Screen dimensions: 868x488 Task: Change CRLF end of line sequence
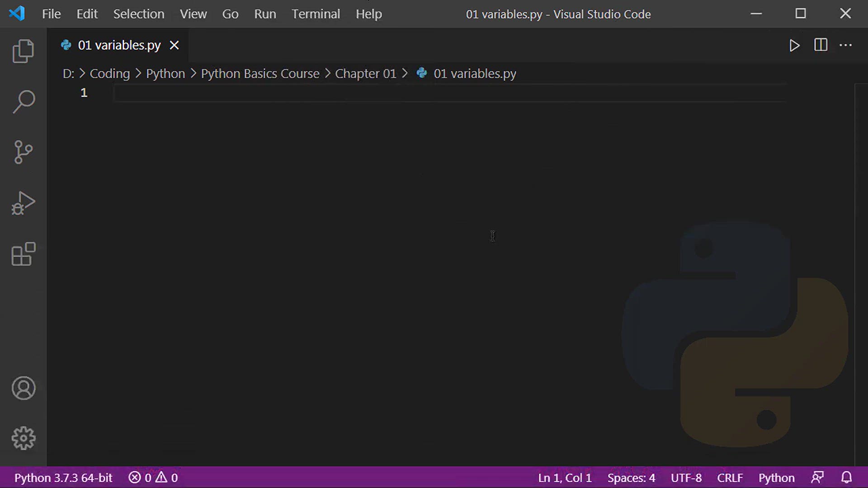click(x=730, y=478)
